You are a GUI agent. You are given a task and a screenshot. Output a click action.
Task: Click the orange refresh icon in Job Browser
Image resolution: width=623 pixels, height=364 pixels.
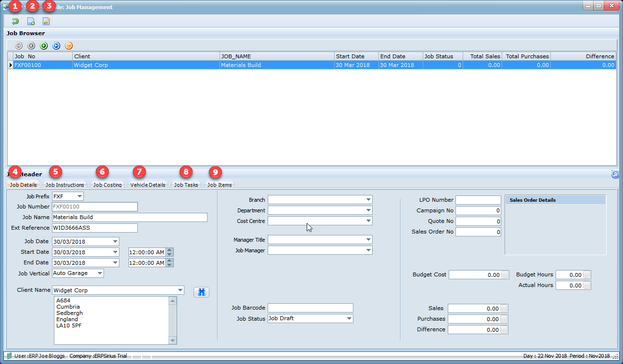[69, 46]
